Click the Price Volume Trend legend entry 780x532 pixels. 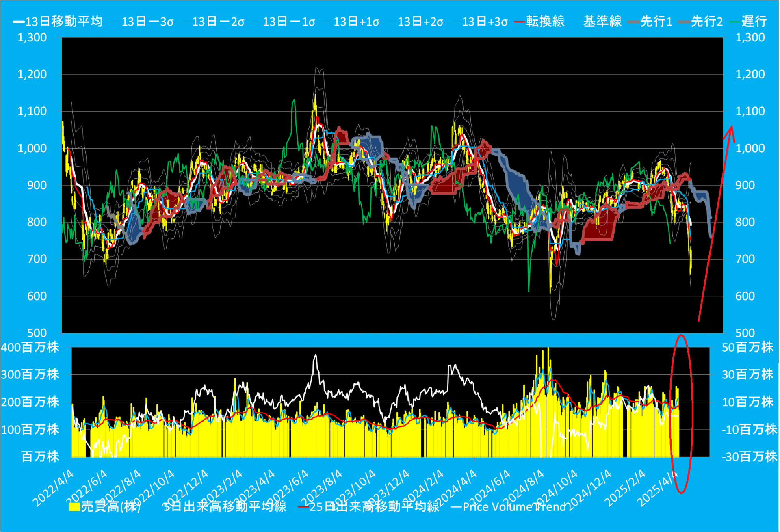point(508,507)
